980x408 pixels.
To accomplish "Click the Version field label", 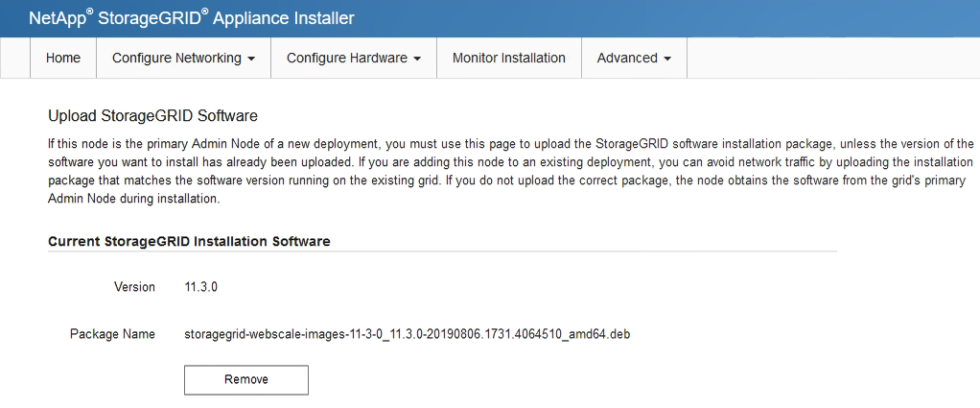I will (134, 287).
